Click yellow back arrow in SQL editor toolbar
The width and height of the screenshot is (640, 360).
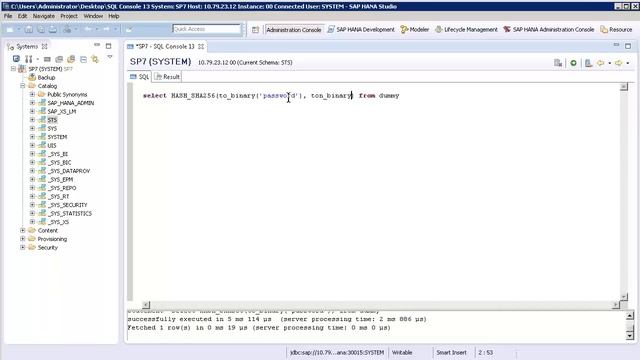pyautogui.click(x=600, y=63)
